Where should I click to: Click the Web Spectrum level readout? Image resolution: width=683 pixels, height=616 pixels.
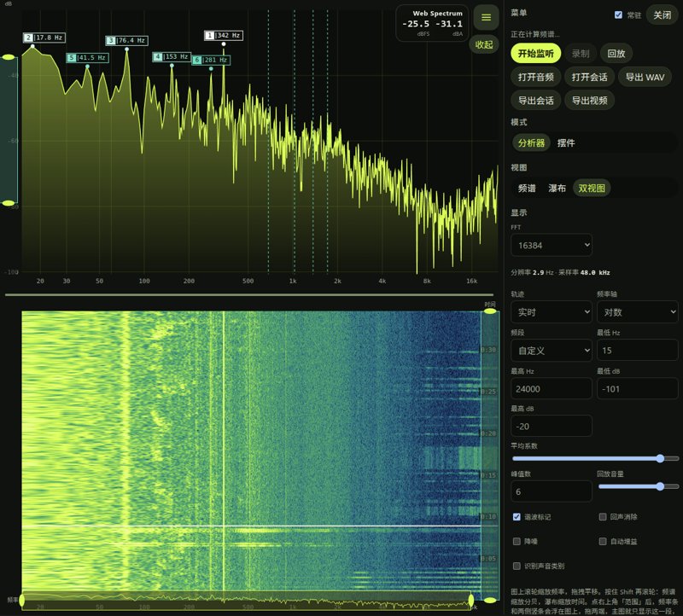click(432, 24)
